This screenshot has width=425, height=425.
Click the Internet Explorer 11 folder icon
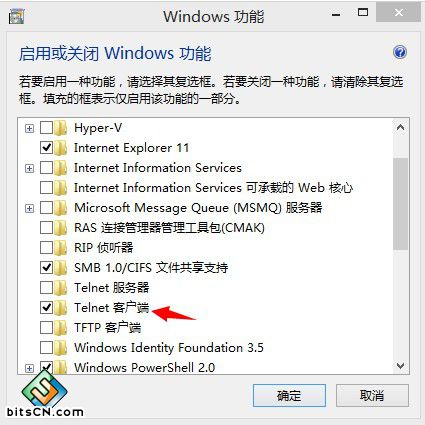tap(60, 148)
